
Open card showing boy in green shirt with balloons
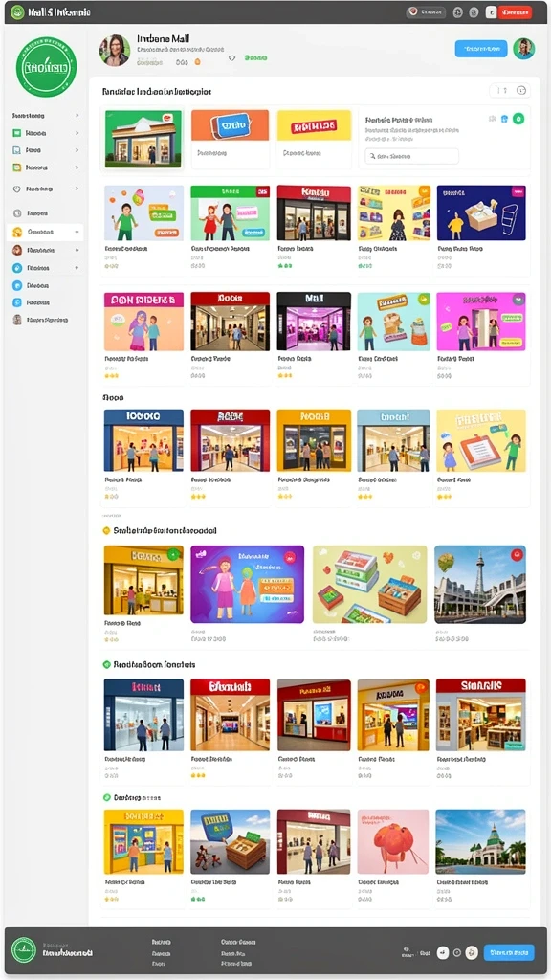coord(143,213)
